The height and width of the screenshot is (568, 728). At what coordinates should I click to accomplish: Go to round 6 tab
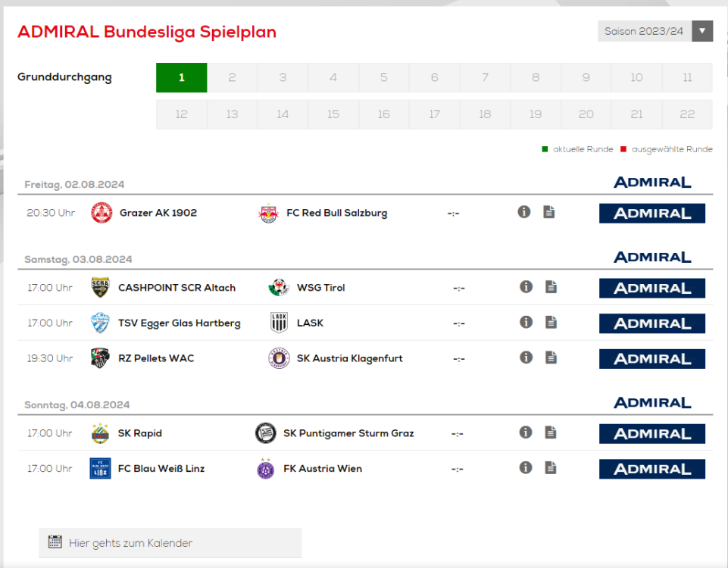click(x=434, y=77)
